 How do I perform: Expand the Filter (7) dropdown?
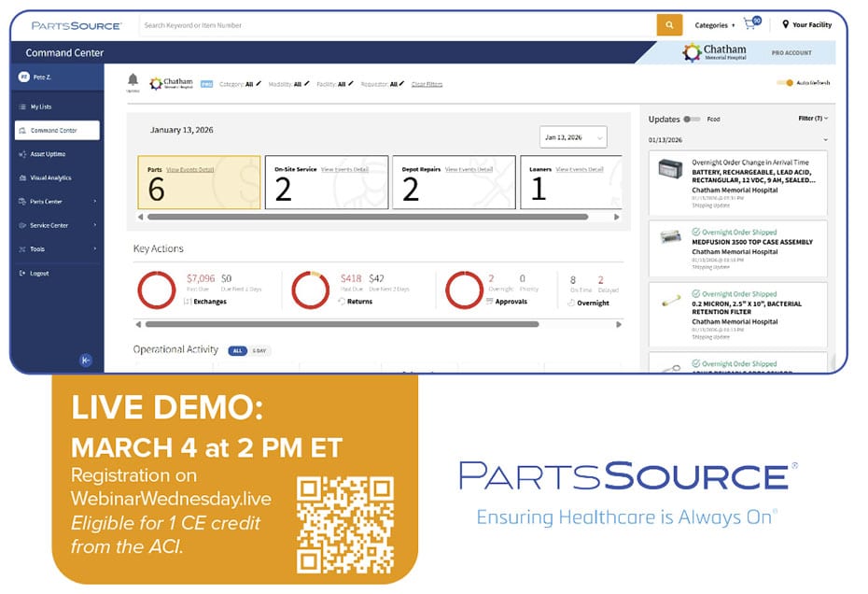click(813, 119)
